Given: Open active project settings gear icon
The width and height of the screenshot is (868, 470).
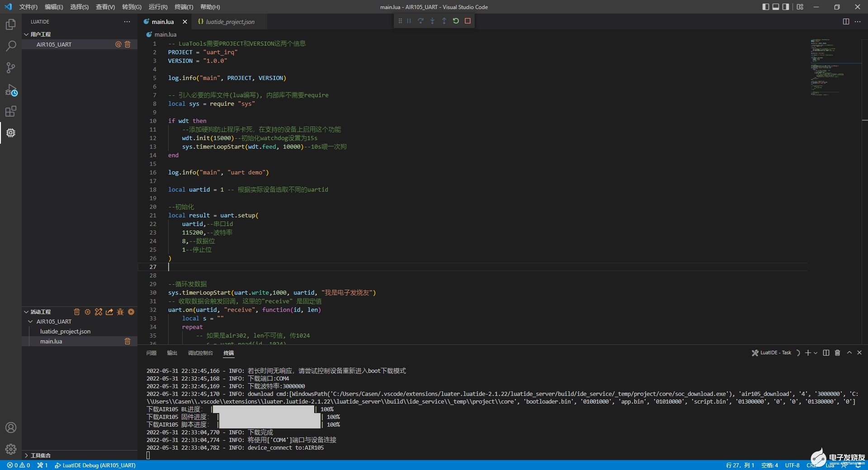Looking at the screenshot, I should (x=88, y=312).
